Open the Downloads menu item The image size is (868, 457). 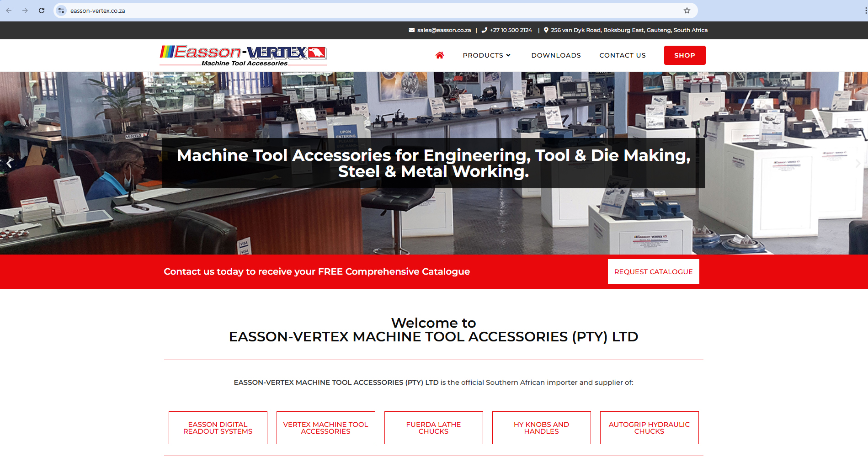pos(556,55)
